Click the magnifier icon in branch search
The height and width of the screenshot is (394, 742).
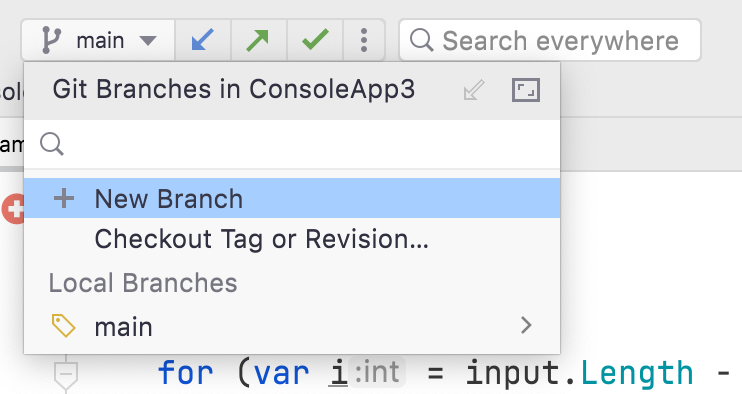pos(52,144)
